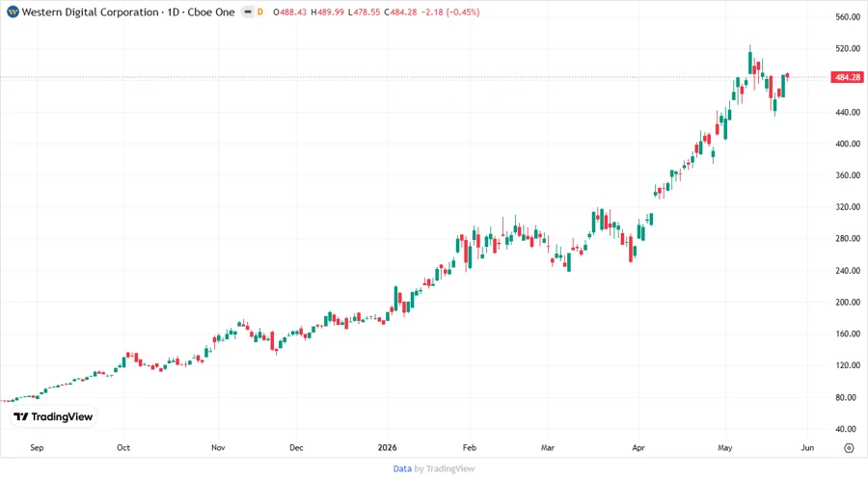The height and width of the screenshot is (480, 868).
Task: Select the 484.28 current price label
Action: [x=847, y=77]
